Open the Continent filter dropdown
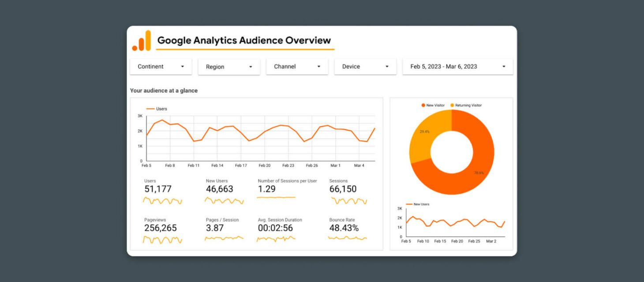Screen dimensions: 644x282 coord(161,66)
